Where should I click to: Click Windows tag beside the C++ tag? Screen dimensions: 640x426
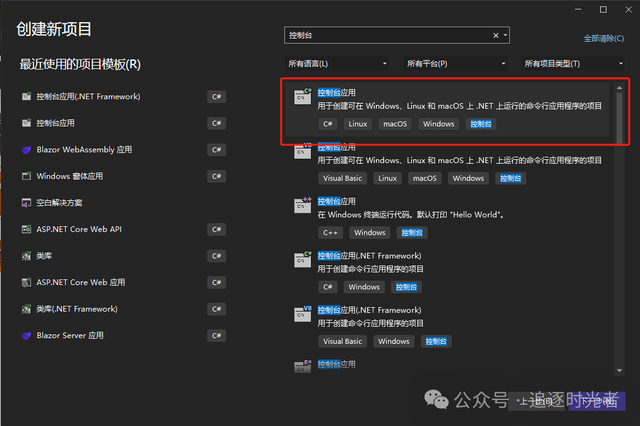370,233
